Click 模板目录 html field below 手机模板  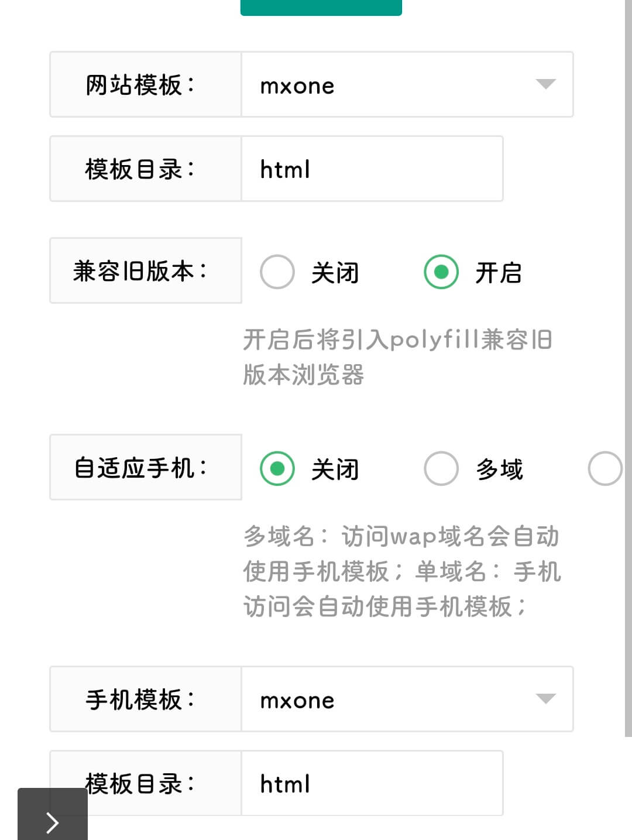click(372, 783)
